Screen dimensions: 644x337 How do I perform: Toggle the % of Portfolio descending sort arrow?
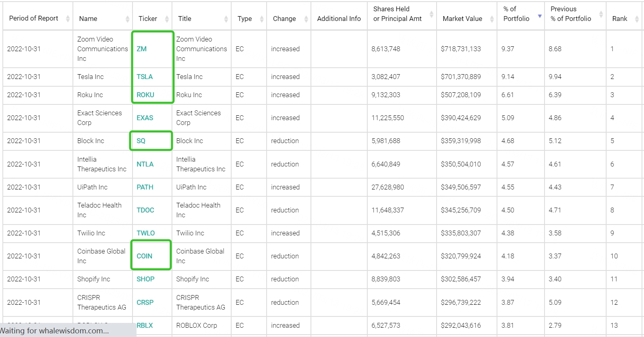(540, 16)
